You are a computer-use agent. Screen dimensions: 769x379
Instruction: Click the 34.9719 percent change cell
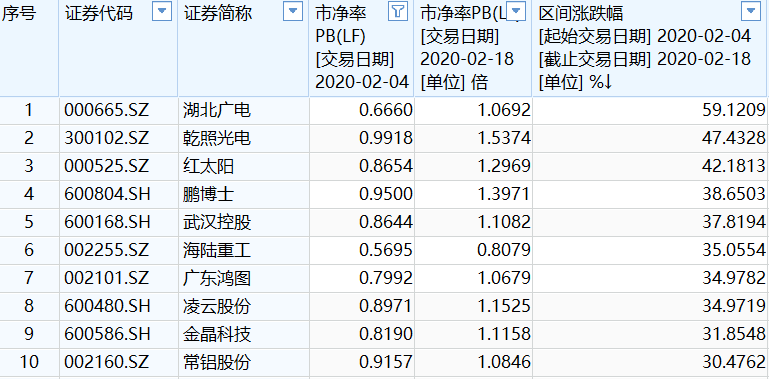pyautogui.click(x=650, y=306)
